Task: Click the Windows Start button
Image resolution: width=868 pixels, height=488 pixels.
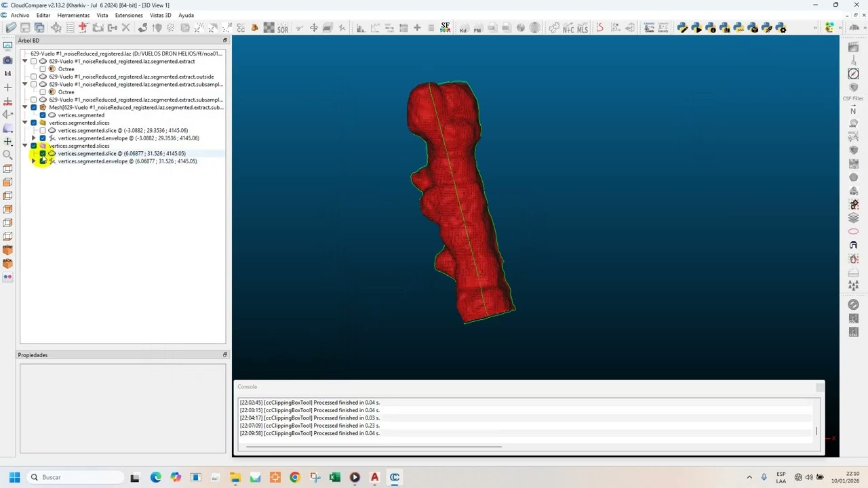Action: tap(14, 477)
